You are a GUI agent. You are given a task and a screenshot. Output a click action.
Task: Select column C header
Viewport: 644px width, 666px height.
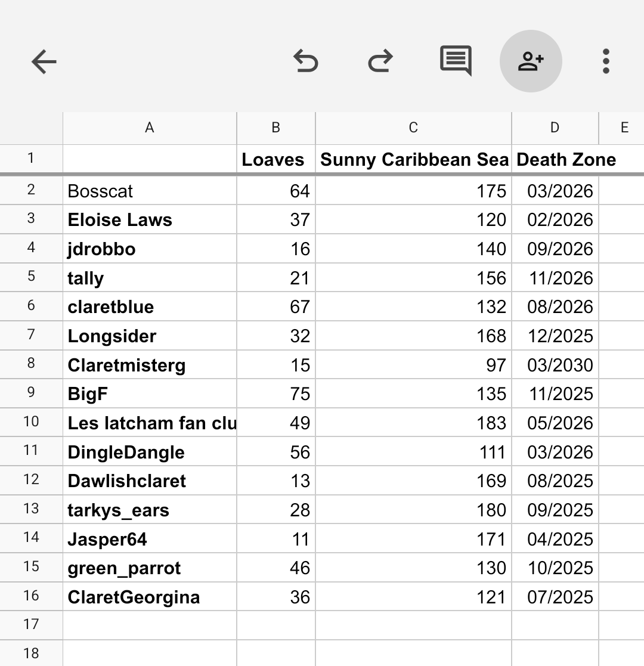click(x=413, y=128)
